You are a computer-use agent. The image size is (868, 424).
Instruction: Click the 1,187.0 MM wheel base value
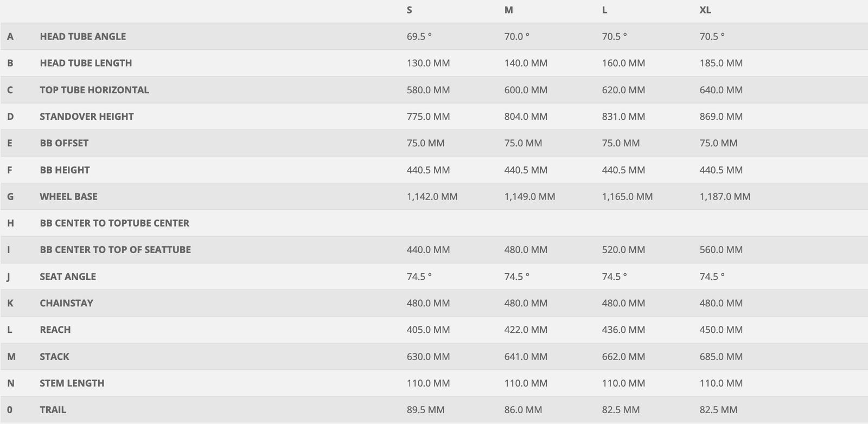pos(725,196)
